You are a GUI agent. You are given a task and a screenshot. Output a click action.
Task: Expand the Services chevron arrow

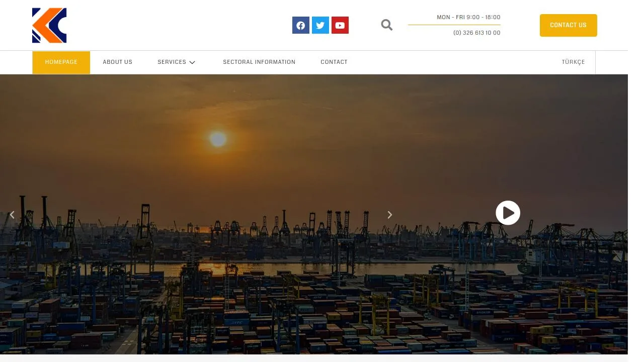[192, 62]
